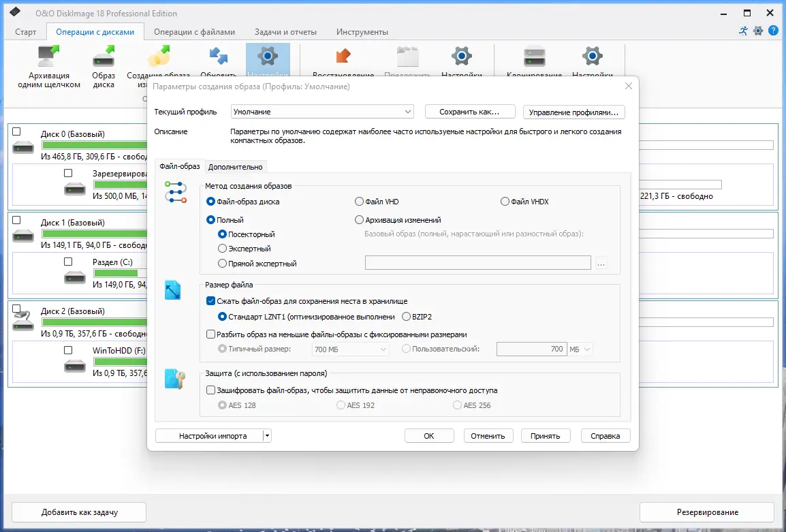Click the WinToHDD (F:) partition drive icon
786x532 pixels.
click(75, 366)
